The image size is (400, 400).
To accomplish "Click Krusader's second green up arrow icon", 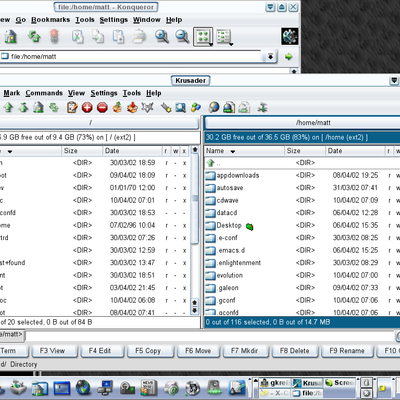I will coord(23,107).
